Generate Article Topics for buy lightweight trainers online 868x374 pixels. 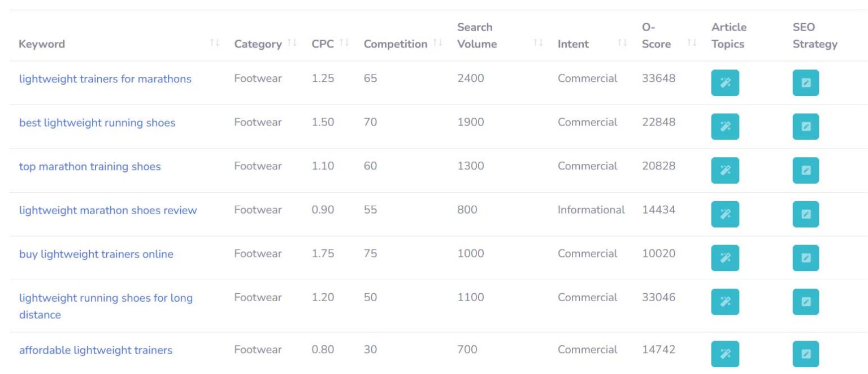(725, 258)
